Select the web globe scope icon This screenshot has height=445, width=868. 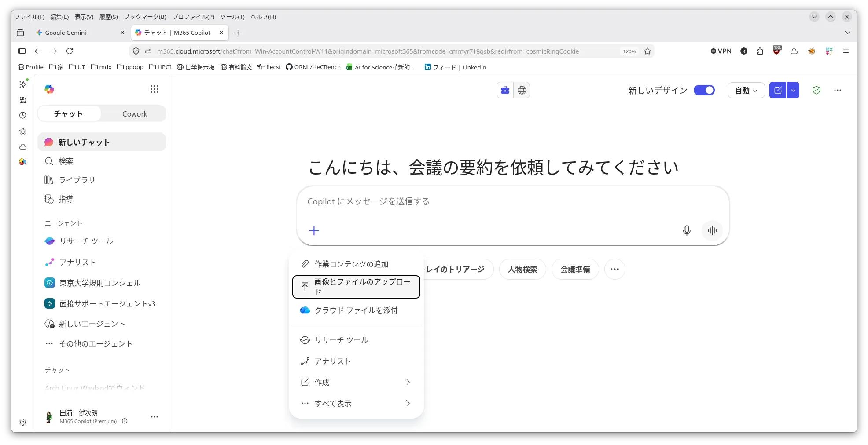tap(522, 90)
